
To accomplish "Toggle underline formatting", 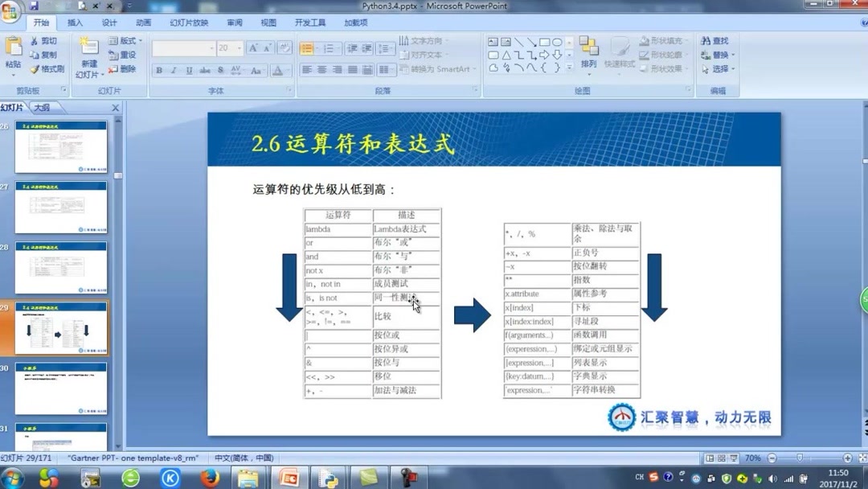I will [x=187, y=70].
